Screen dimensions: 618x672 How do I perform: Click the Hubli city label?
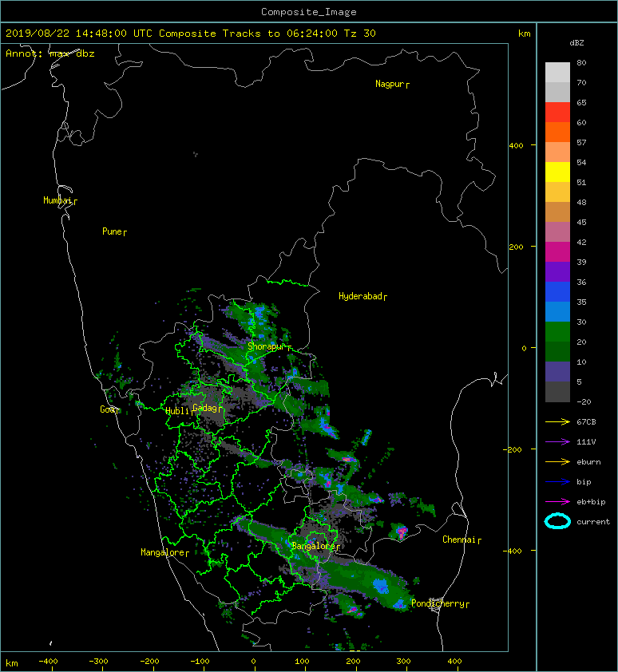tap(177, 411)
